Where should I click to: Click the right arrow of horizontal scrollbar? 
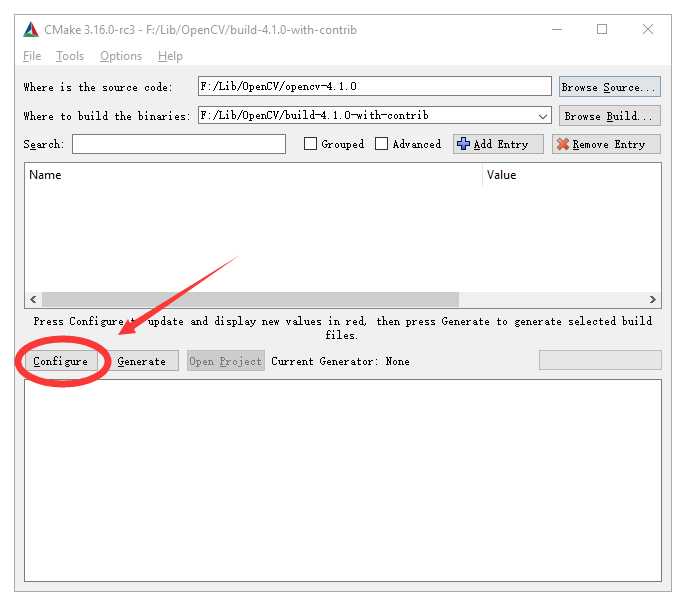(653, 300)
